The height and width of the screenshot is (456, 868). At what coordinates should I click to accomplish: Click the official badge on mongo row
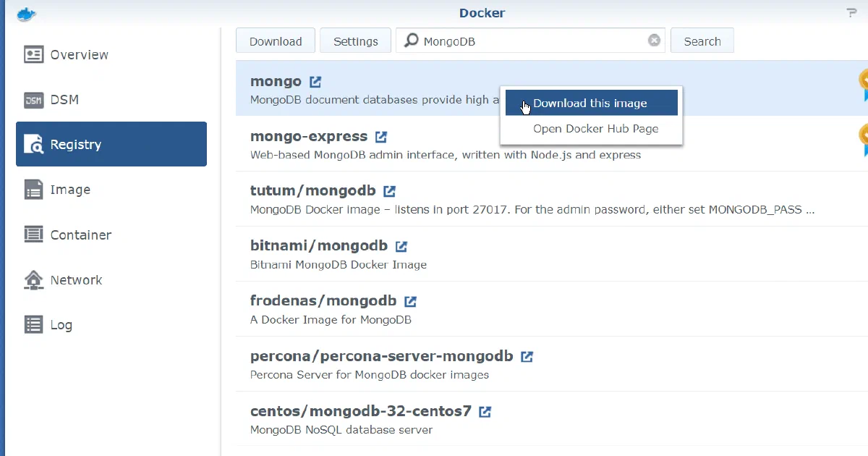863,85
